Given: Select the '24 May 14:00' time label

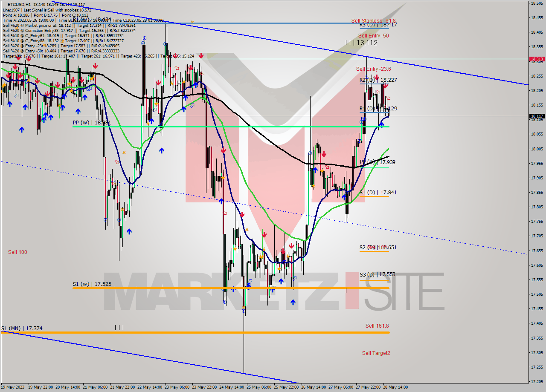Looking at the screenshot, I should (232, 387).
